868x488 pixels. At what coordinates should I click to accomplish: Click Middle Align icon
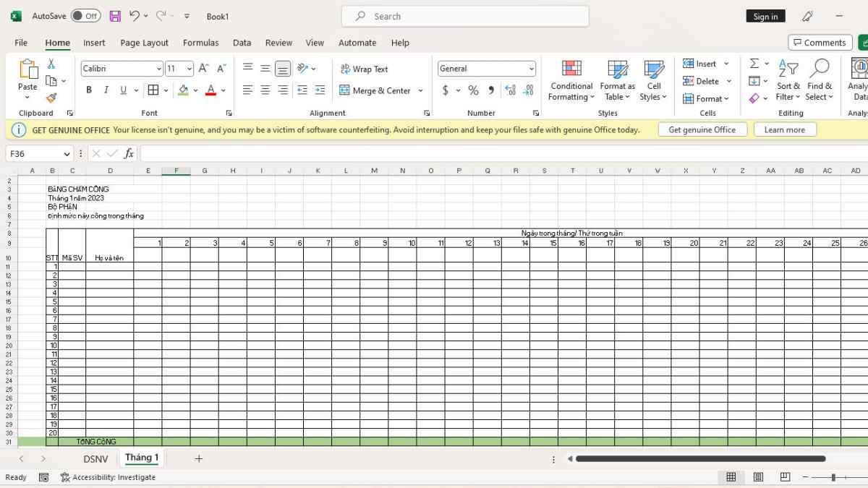point(265,69)
